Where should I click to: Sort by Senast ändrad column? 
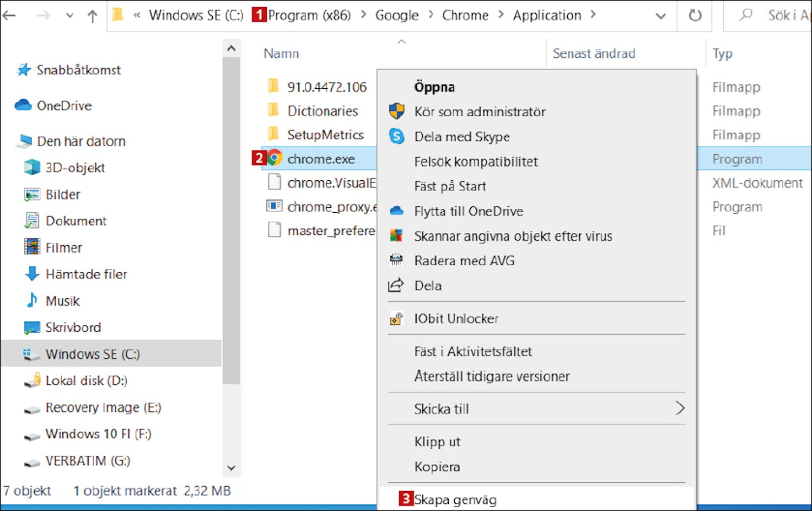click(x=593, y=54)
